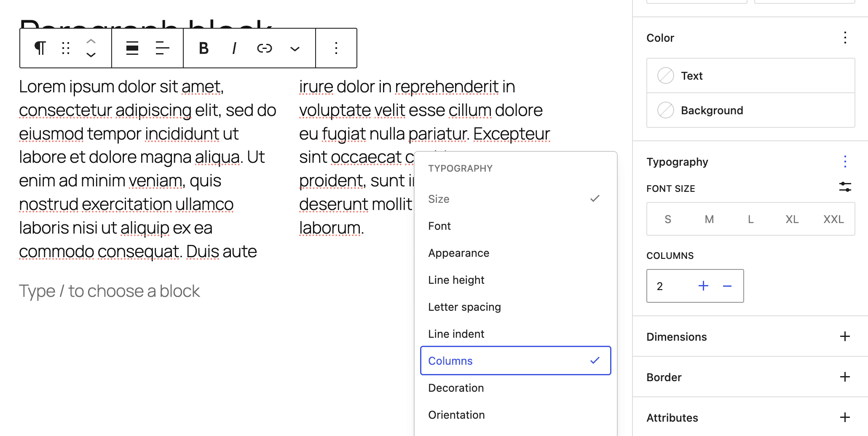Expand the Border section
The height and width of the screenshot is (436, 868).
(x=845, y=377)
